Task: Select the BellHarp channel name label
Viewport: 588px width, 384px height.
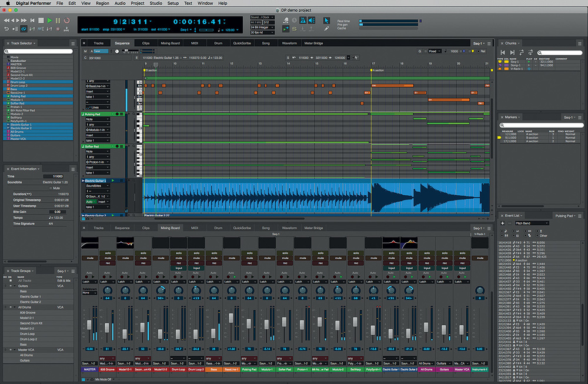Action: coord(356,369)
